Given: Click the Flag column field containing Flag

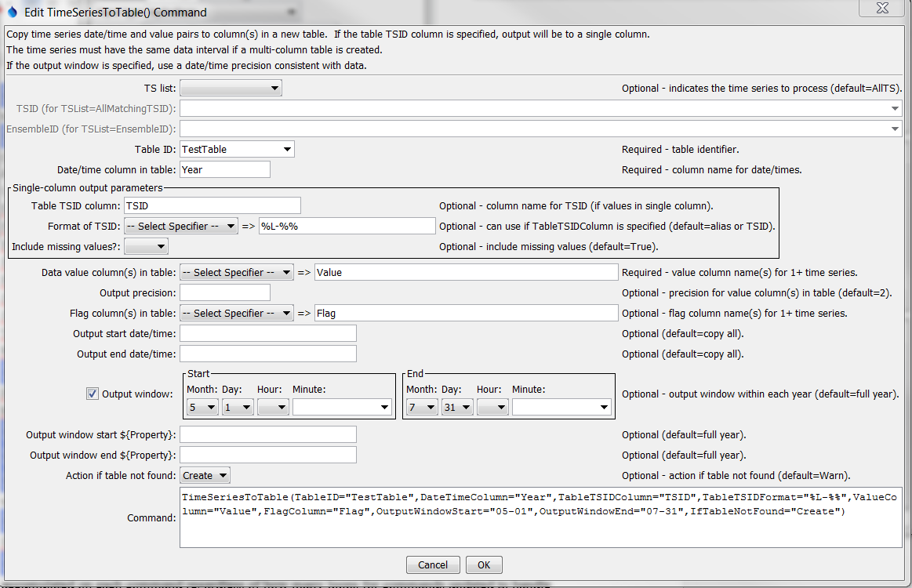Looking at the screenshot, I should tap(467, 313).
